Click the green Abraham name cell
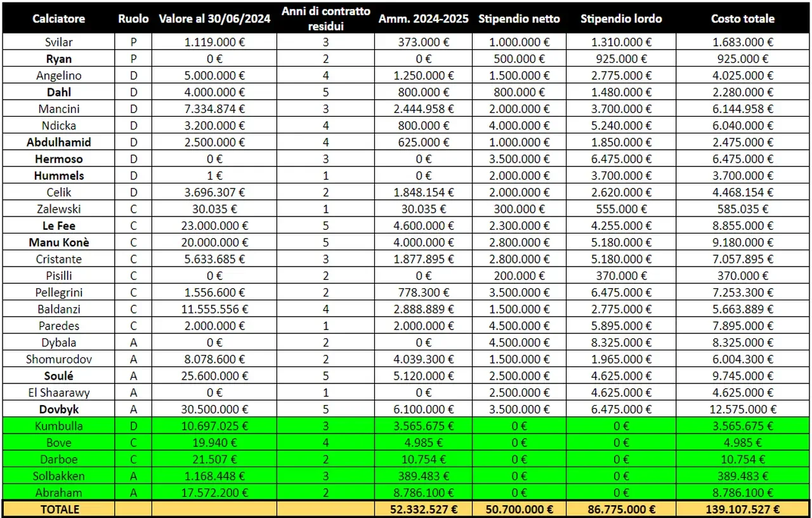812x518 pixels. [x=58, y=492]
